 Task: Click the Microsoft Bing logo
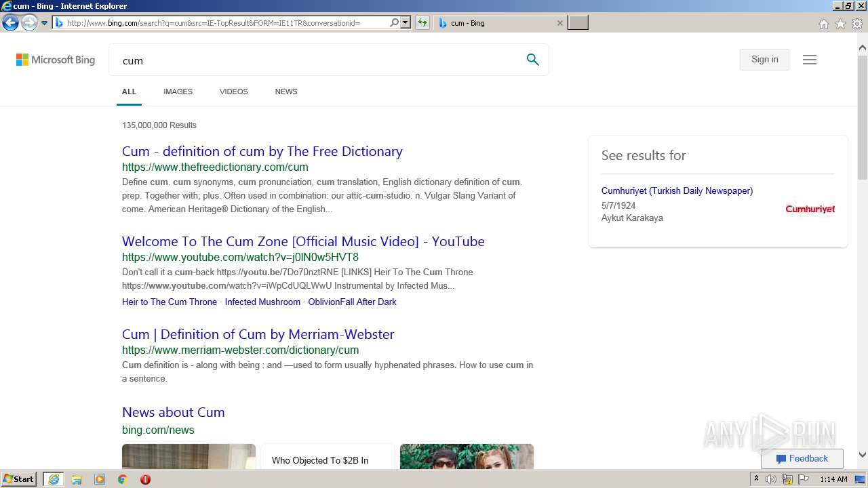point(56,60)
